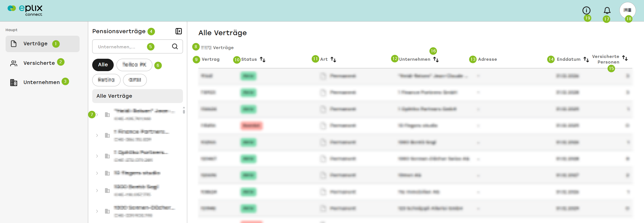This screenshot has width=644, height=223.
Task: Select the Alle Verträge list entry
Action: pyautogui.click(x=137, y=96)
